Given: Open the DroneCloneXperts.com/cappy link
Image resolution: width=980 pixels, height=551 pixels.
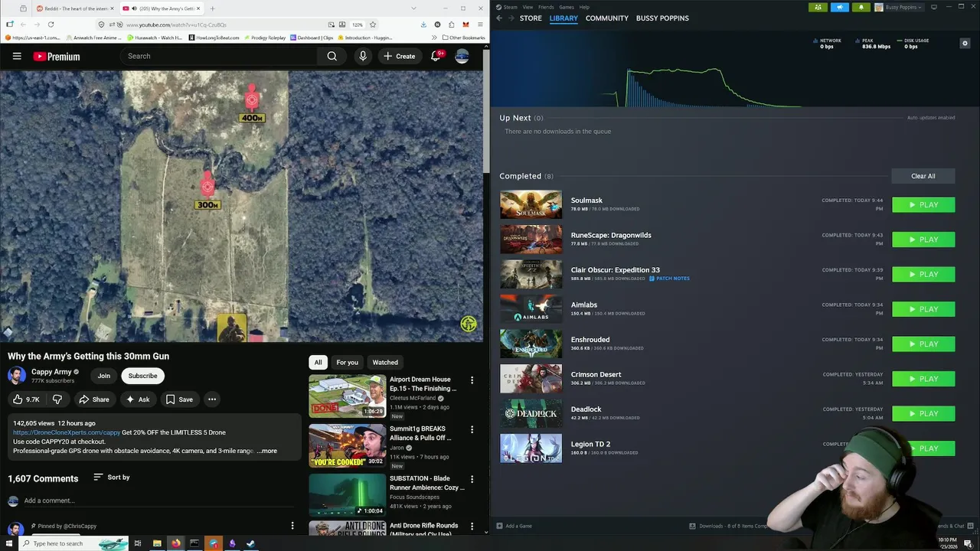Looking at the screenshot, I should click(x=67, y=432).
